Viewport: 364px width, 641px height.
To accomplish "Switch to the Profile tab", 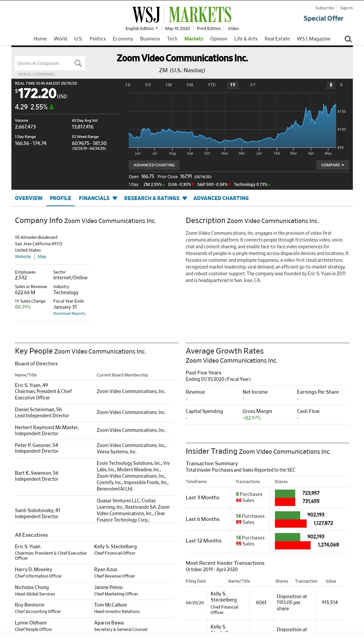I will click(60, 198).
